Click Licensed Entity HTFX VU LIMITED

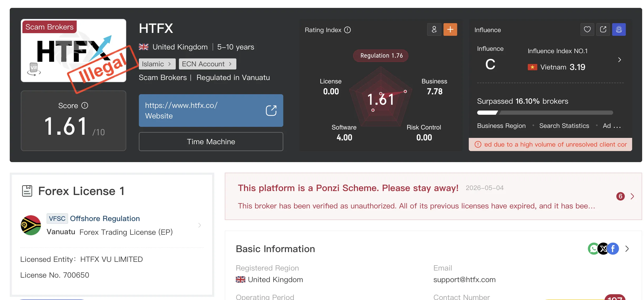[x=81, y=259]
